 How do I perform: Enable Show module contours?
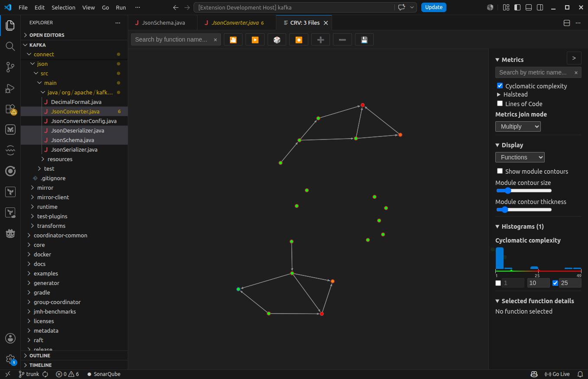[x=500, y=171]
